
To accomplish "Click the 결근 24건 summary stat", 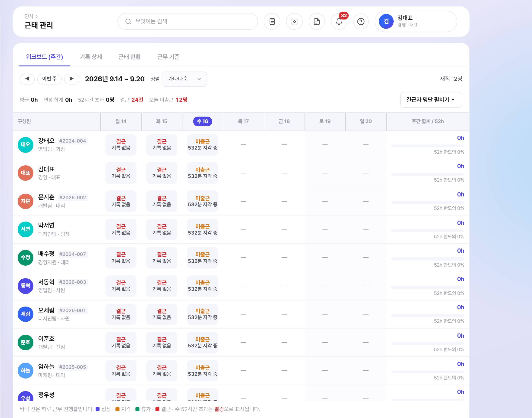I will pos(132,100).
